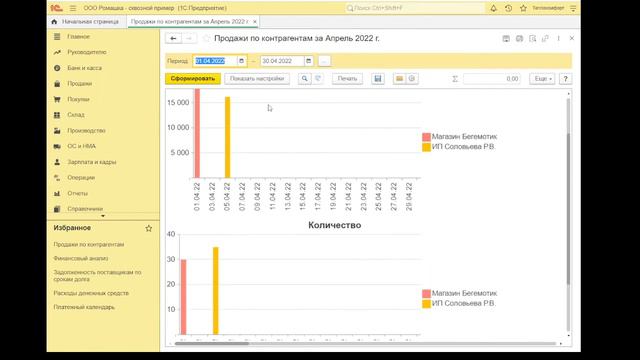The height and width of the screenshot is (360, 640).
Task: Open service settings menu at top right
Action: 573,8
